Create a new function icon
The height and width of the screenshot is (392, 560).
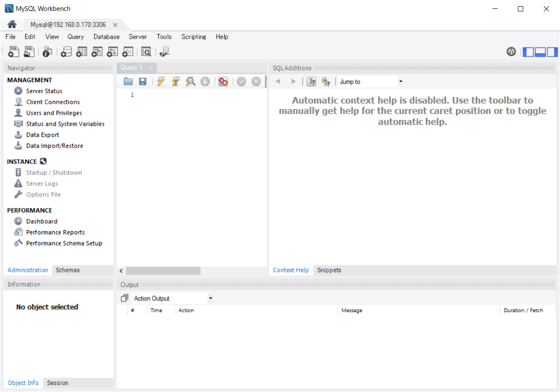tap(128, 52)
